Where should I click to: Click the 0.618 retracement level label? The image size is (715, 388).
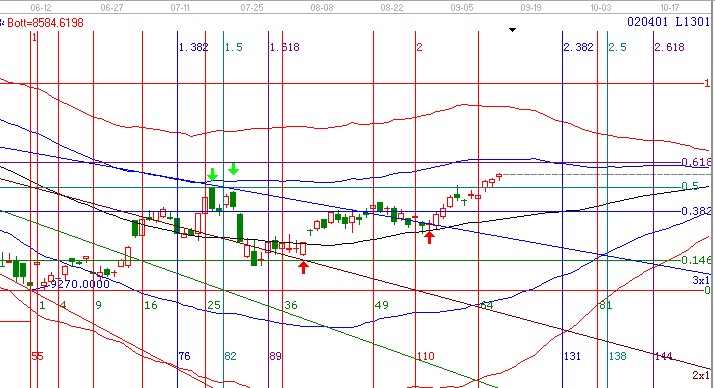coord(696,162)
